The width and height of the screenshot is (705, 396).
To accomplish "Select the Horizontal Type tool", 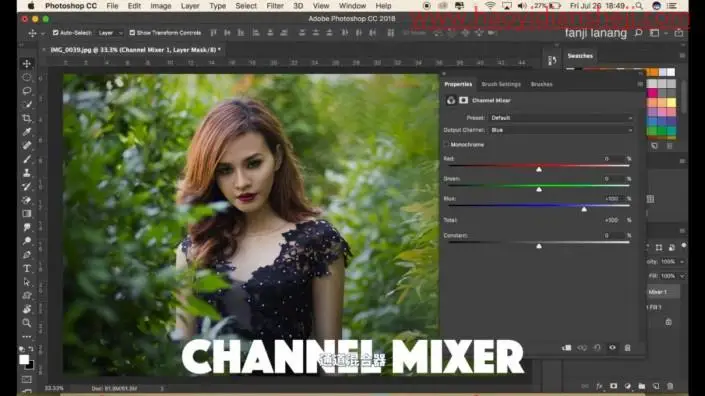I will [27, 268].
